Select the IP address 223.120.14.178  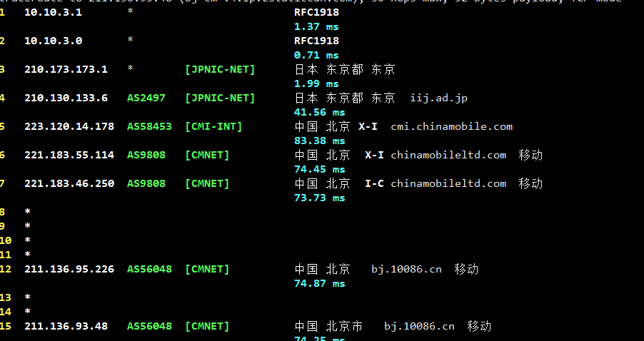click(x=69, y=126)
